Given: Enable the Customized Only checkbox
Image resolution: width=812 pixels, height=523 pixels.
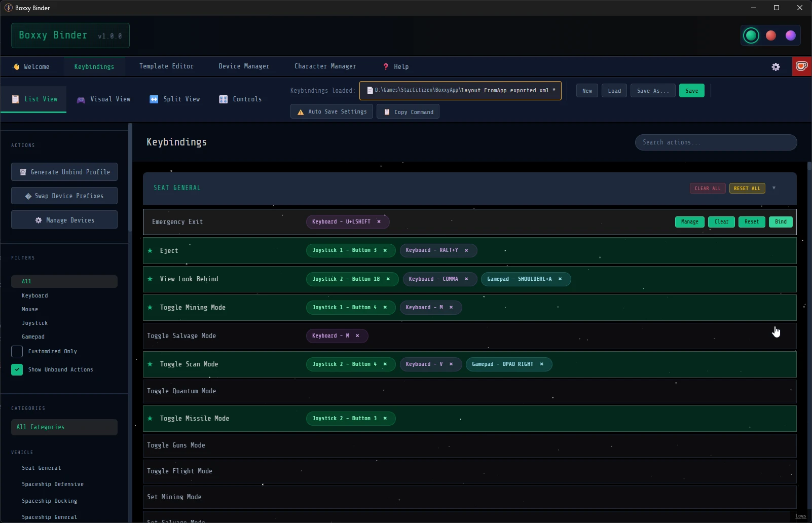Looking at the screenshot, I should [17, 351].
